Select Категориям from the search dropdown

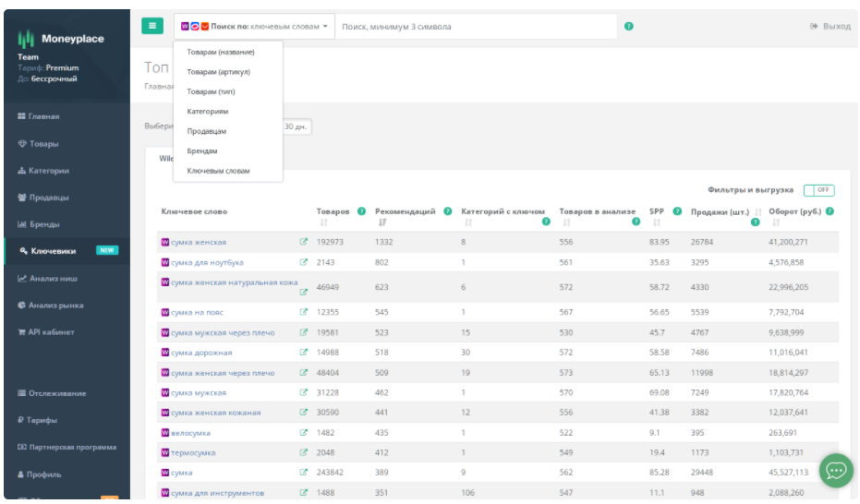(208, 112)
